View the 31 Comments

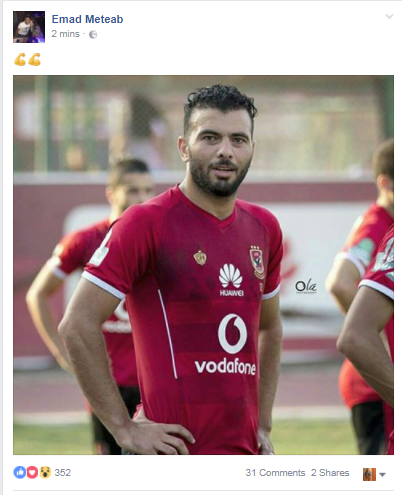pos(275,473)
